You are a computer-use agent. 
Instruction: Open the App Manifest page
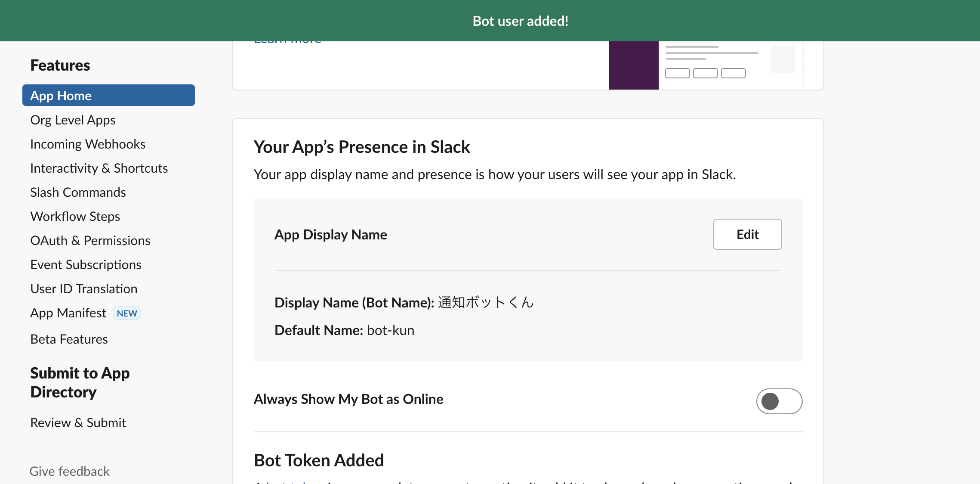[x=68, y=313]
